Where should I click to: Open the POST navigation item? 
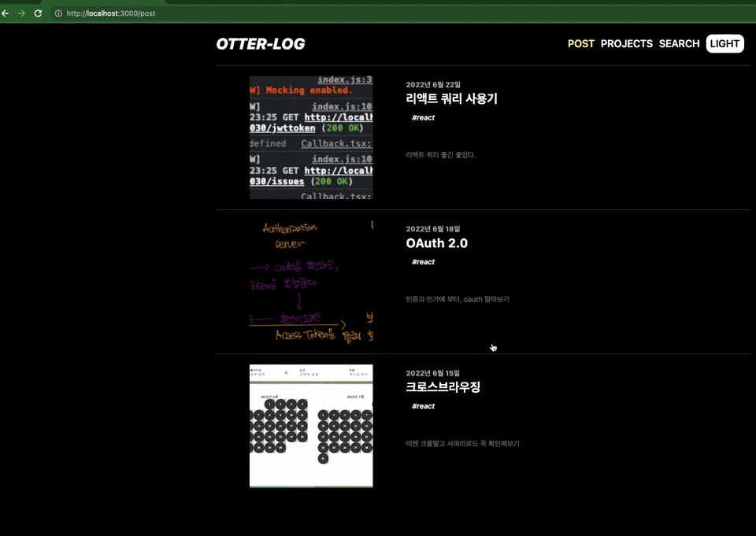(x=580, y=44)
